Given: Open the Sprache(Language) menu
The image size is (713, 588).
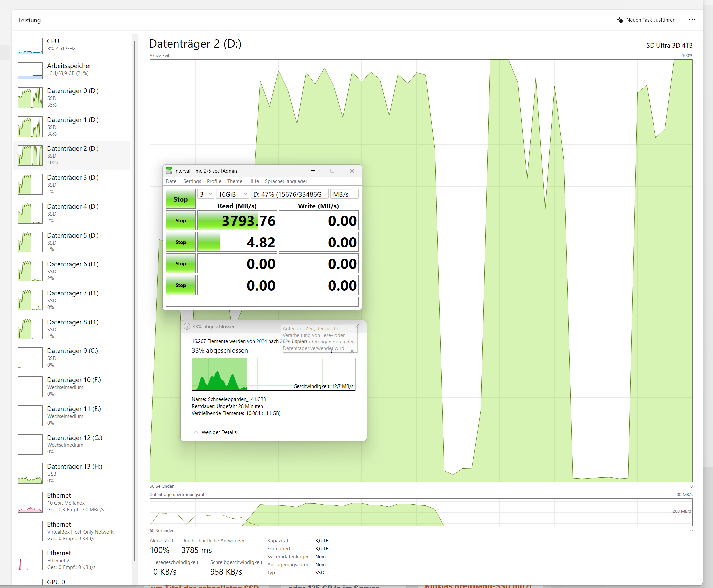Looking at the screenshot, I should (x=286, y=181).
